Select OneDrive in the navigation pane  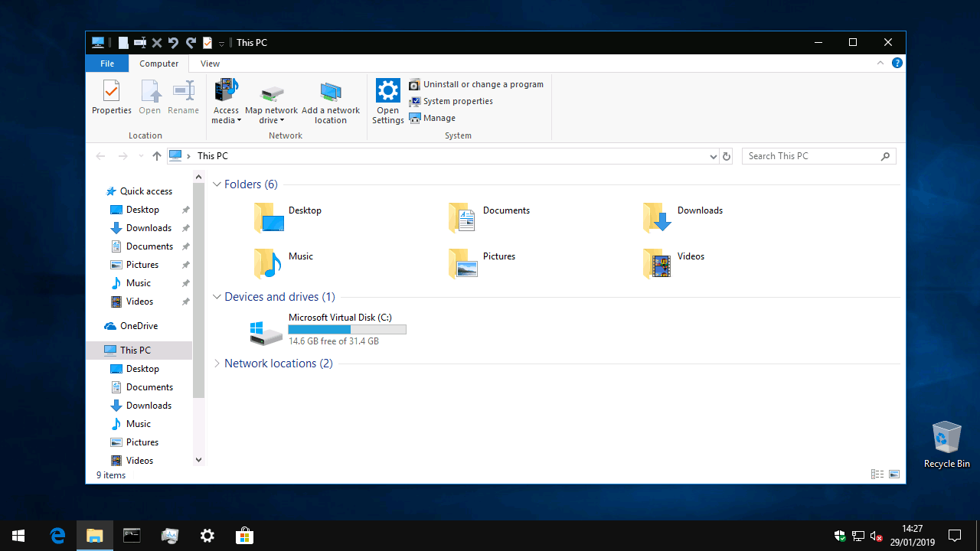click(x=139, y=326)
